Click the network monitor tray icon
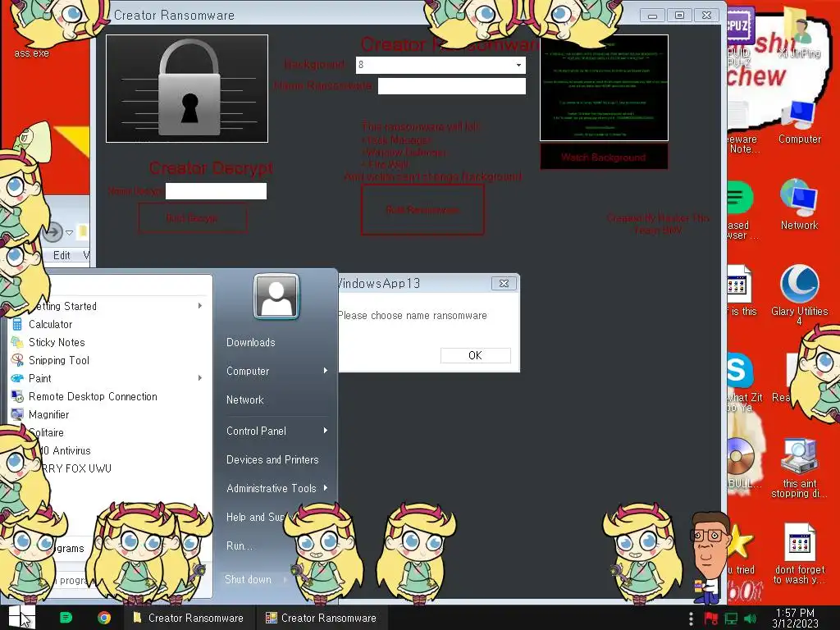840x630 pixels. (x=731, y=619)
